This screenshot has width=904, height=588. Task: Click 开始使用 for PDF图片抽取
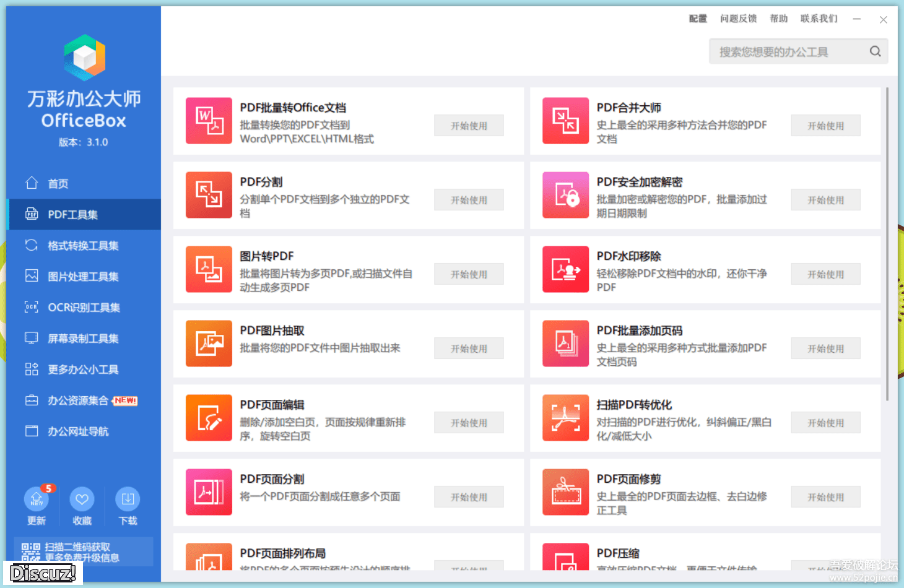pyautogui.click(x=469, y=348)
